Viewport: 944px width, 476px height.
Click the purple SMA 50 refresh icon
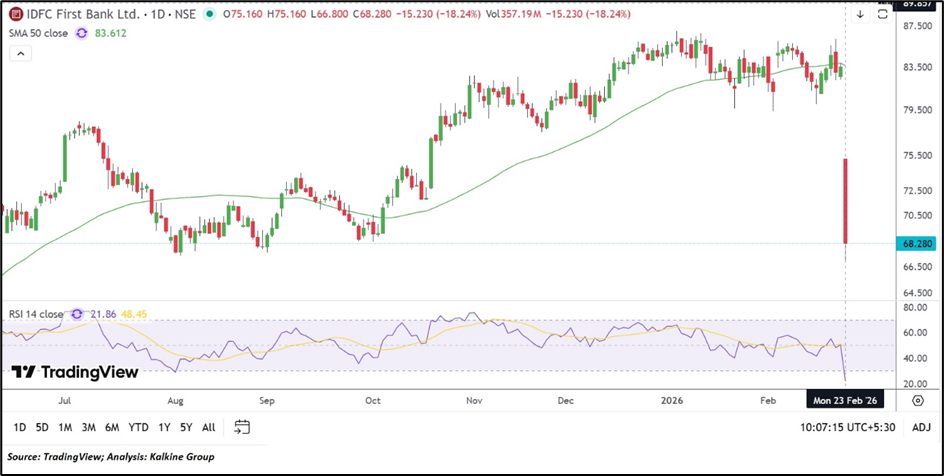tap(82, 33)
